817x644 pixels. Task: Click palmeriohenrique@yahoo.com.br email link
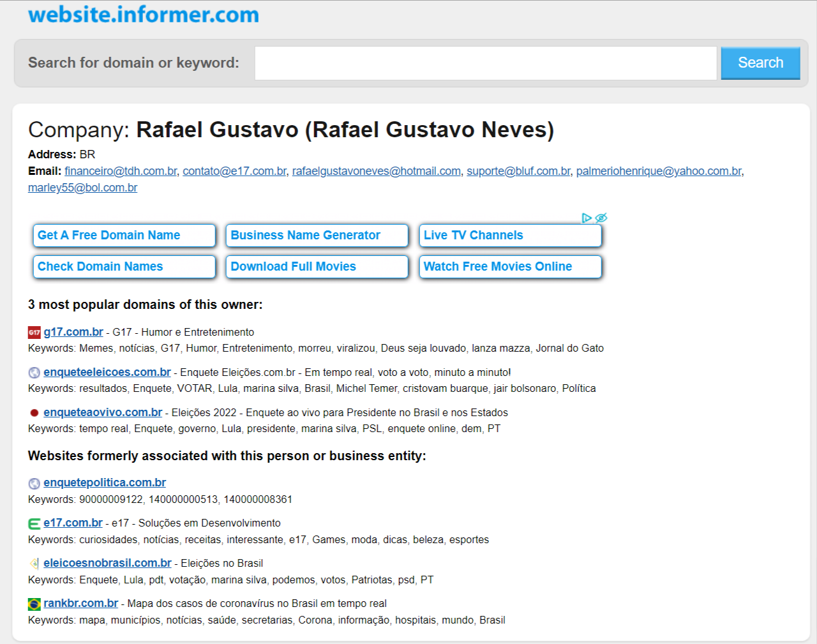[x=659, y=171]
